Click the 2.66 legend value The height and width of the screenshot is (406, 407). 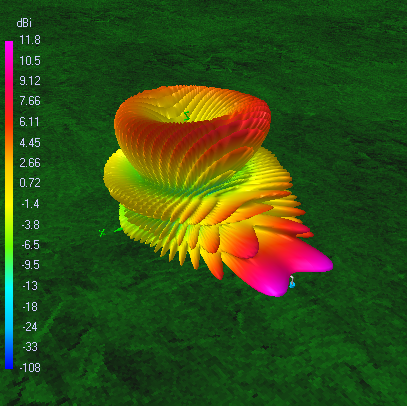(30, 163)
